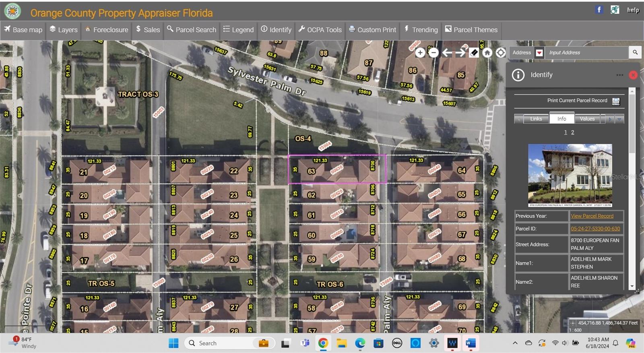Click the View Parcel Record link
Image resolution: width=644 pixels, height=353 pixels.
(592, 216)
